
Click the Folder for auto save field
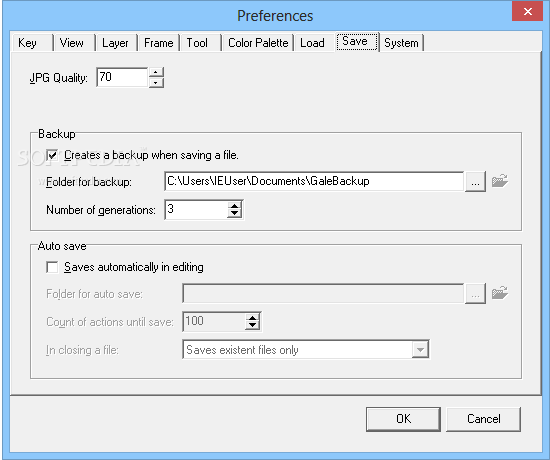click(x=323, y=294)
